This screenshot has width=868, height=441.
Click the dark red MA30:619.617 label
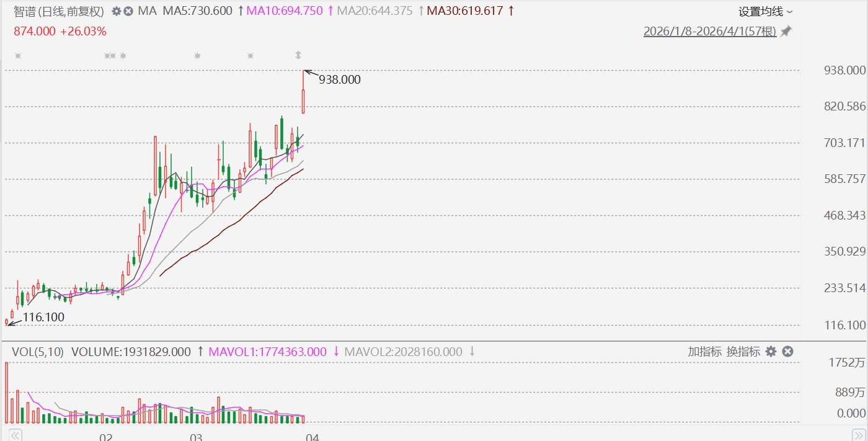pos(464,11)
